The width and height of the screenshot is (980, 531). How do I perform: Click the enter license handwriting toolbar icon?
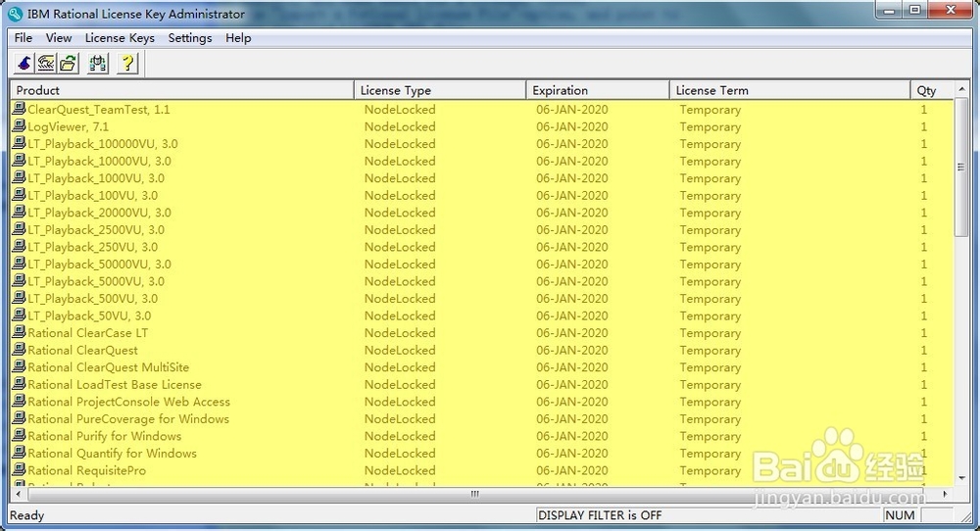(46, 63)
